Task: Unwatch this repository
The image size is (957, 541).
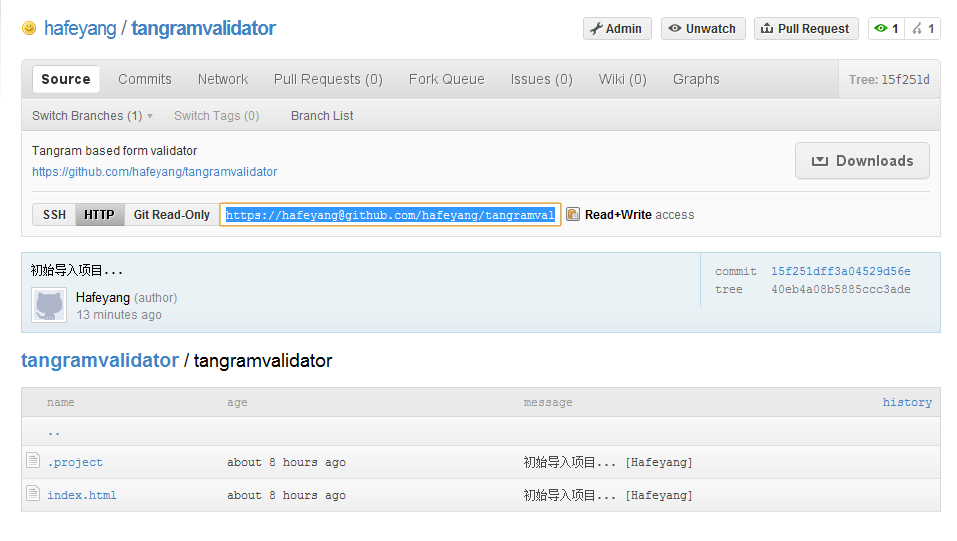Action: (703, 29)
